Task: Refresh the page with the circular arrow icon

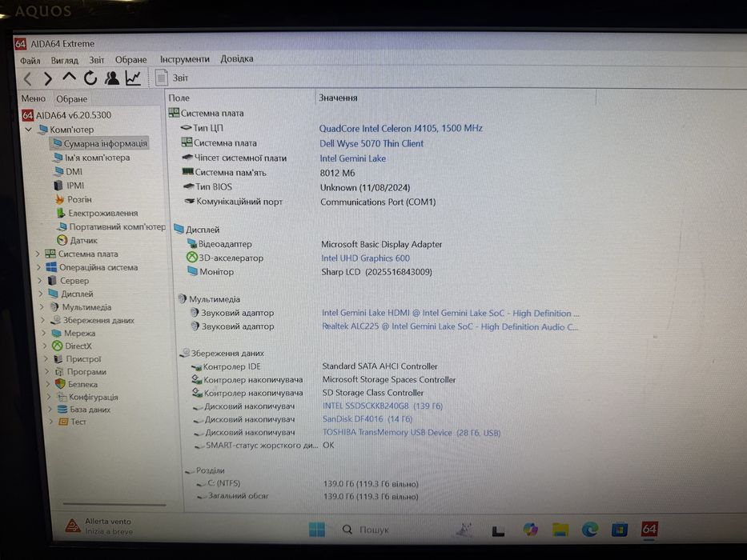Action: (x=90, y=78)
